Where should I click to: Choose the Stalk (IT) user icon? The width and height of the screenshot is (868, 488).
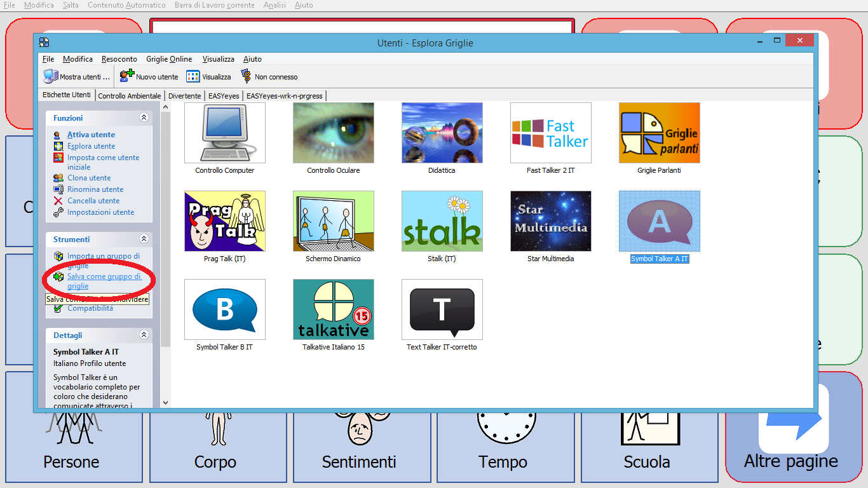point(442,221)
